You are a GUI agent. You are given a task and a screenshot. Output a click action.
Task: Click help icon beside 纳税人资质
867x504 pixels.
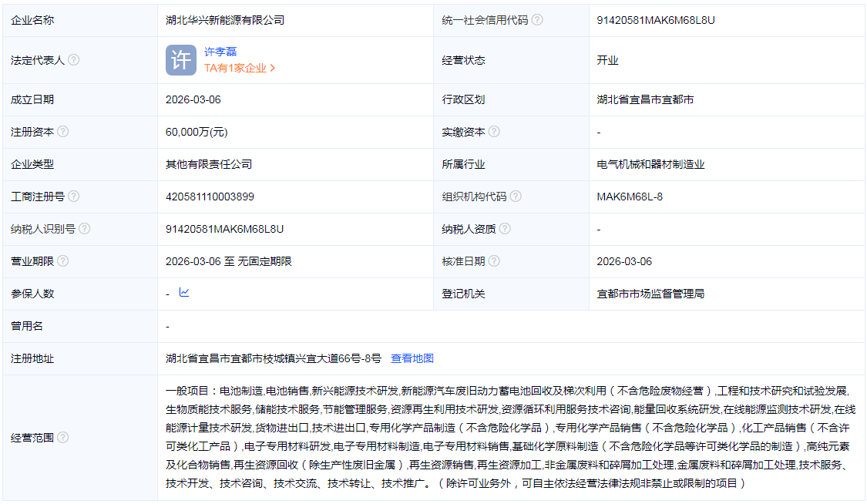pos(503,229)
